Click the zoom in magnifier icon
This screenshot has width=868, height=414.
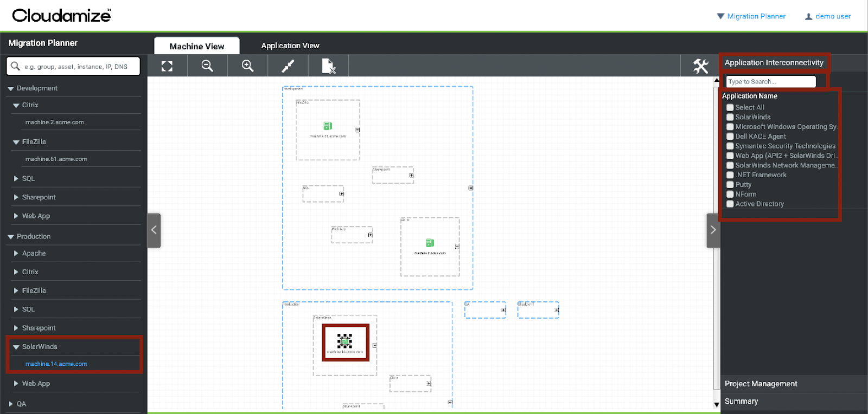248,66
